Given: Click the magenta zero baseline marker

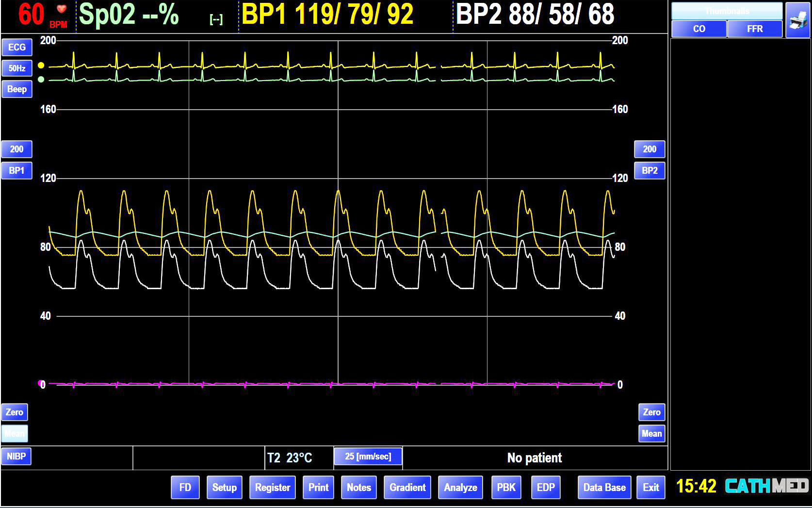Looking at the screenshot, I should [41, 383].
